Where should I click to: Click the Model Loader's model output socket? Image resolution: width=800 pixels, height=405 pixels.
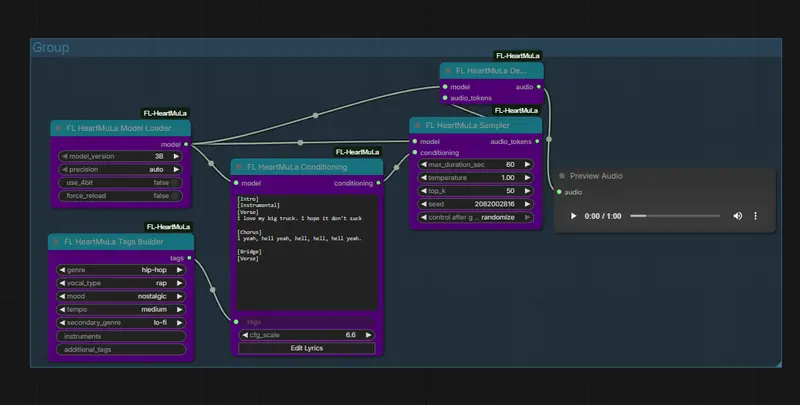186,144
